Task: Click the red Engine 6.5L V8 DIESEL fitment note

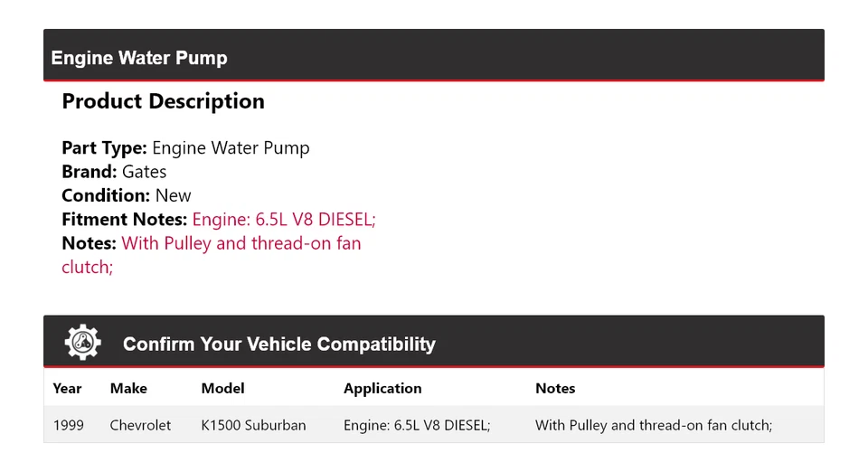Action: click(x=284, y=219)
